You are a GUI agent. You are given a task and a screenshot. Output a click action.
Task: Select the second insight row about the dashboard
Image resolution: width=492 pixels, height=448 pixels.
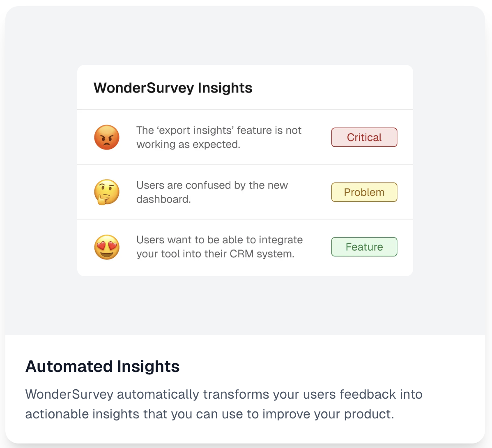(x=245, y=192)
